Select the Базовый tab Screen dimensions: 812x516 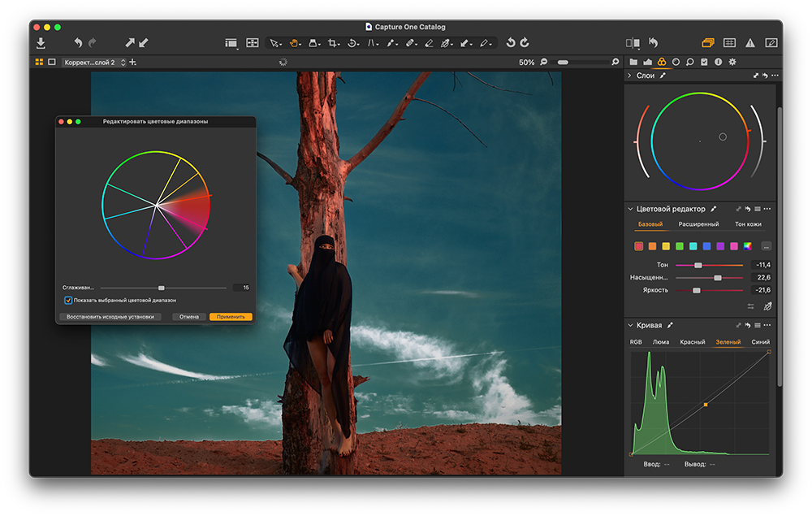650,224
